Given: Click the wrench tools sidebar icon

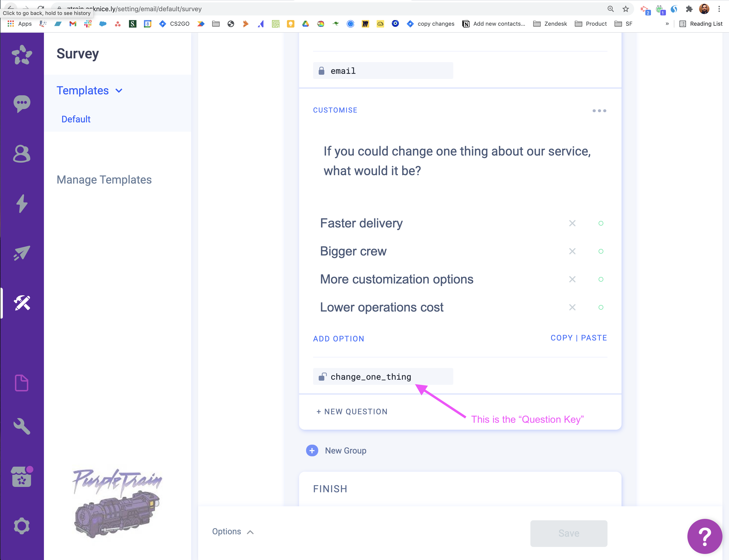Looking at the screenshot, I should pos(22,426).
